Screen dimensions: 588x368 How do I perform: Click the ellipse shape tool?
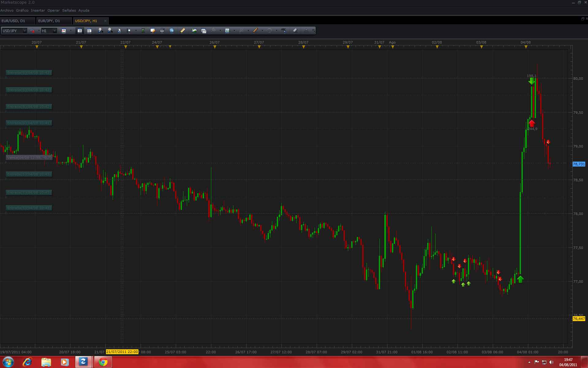tap(269, 30)
